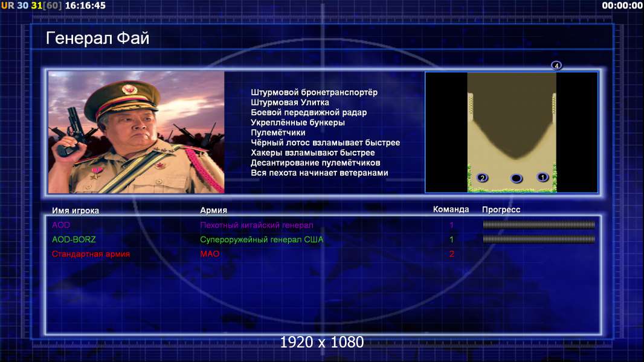Click the loading progress bar for AOD-BORZ
Screen dimensions: 644x362
[539, 239]
